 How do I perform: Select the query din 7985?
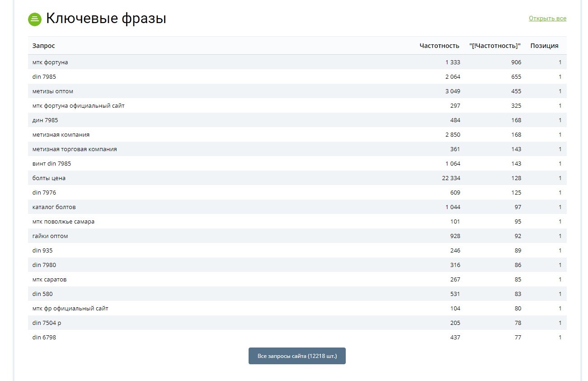click(x=44, y=76)
